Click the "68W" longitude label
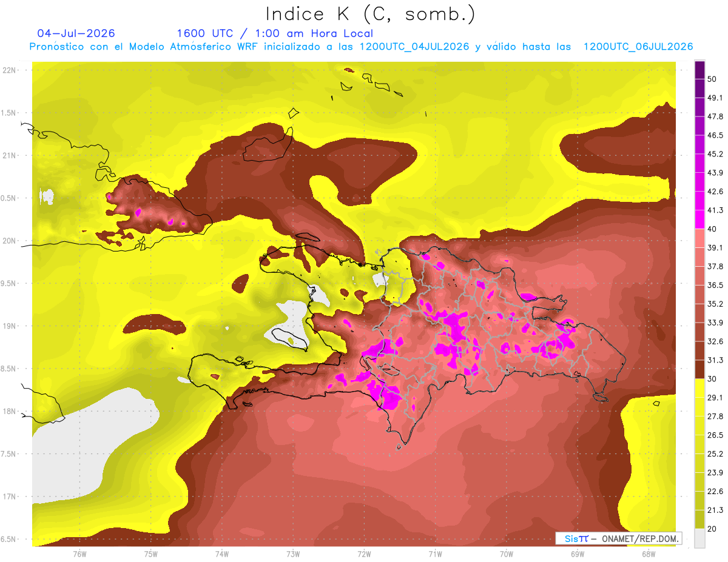The width and height of the screenshot is (728, 562). pos(649,554)
